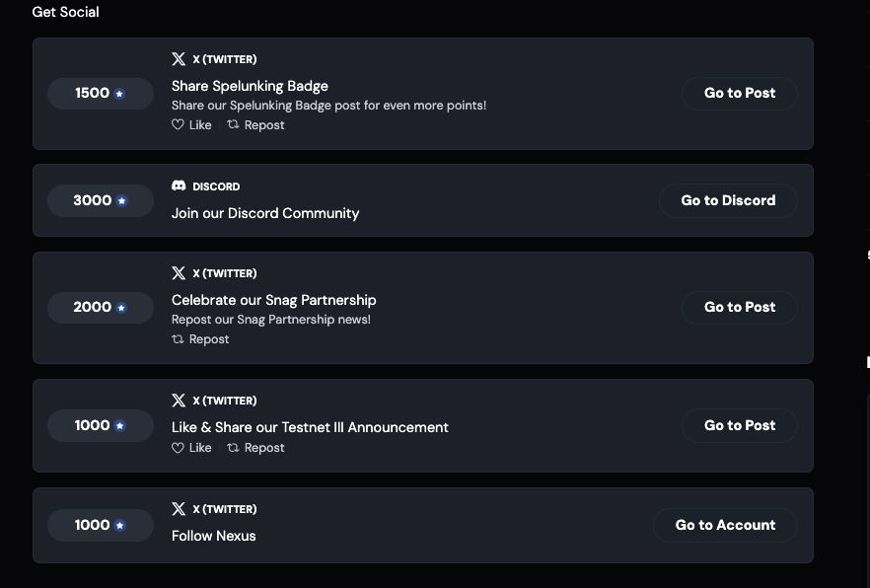Select the Go to Account button
The image size is (870, 588).
[x=725, y=525]
